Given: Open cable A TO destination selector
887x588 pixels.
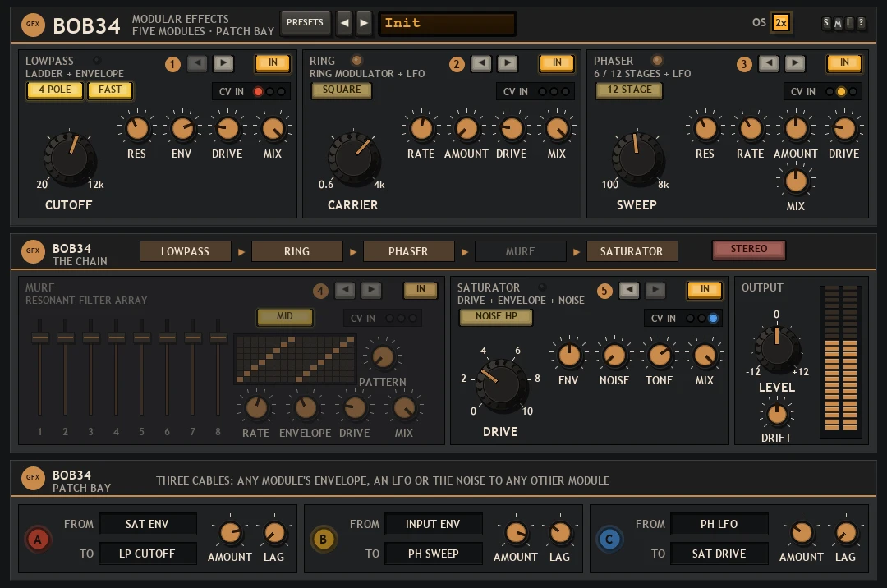Looking at the screenshot, I should click(148, 554).
